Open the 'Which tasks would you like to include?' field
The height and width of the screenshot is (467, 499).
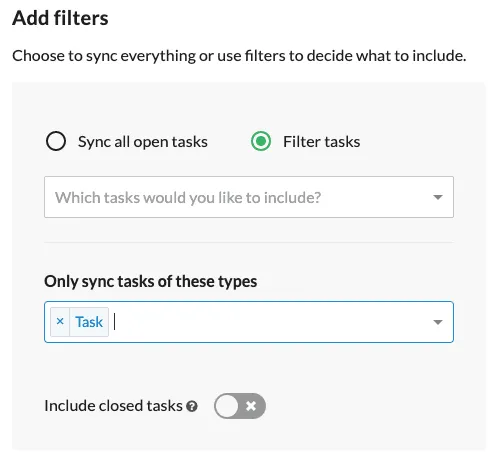pyautogui.click(x=249, y=197)
